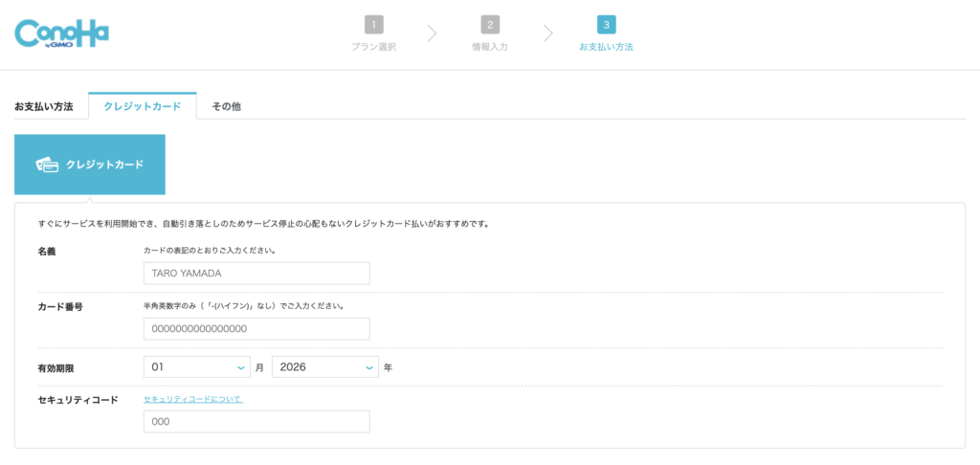Click the step 2 number badge

point(490,25)
